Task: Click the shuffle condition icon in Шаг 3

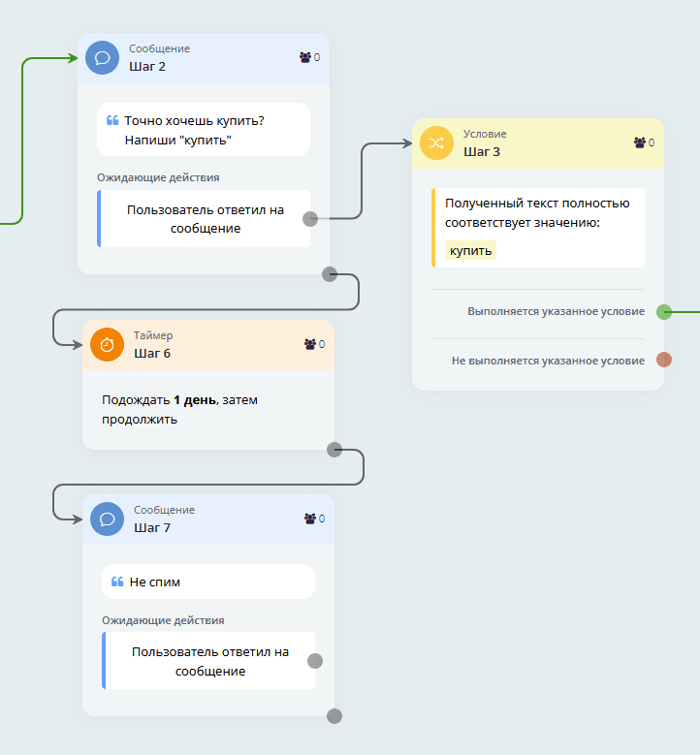Action: pos(436,142)
